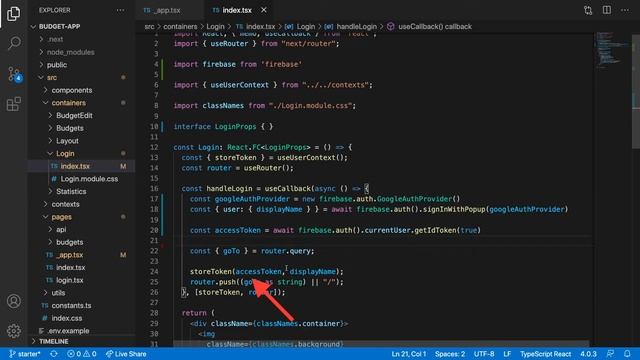Viewport: 640px width, 360px height.
Task: Click Ln 21, Col 1 status item
Action: point(409,354)
